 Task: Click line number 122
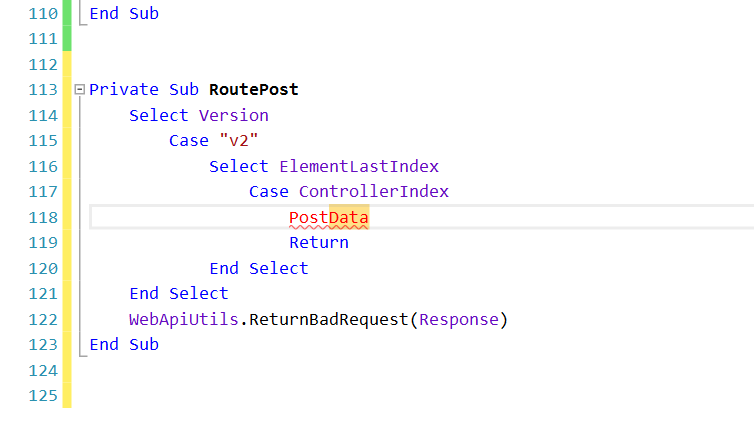[43, 320]
